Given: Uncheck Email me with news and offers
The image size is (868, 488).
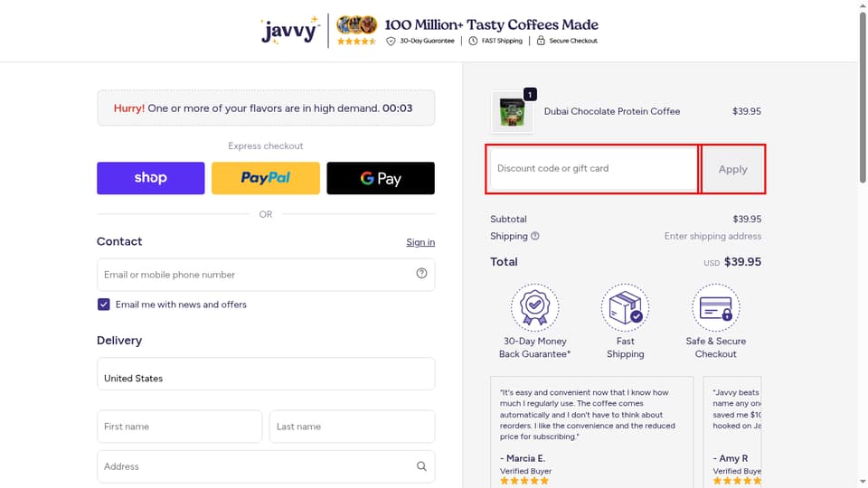Looking at the screenshot, I should click(103, 305).
